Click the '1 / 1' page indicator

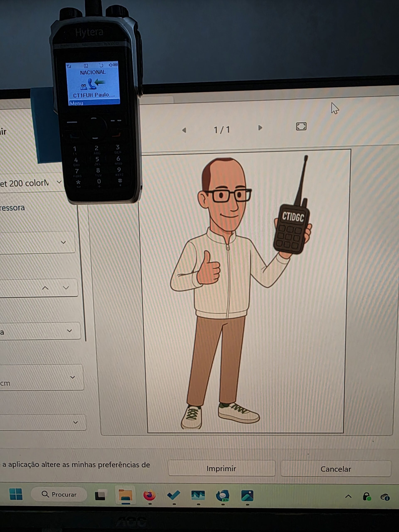tap(222, 130)
